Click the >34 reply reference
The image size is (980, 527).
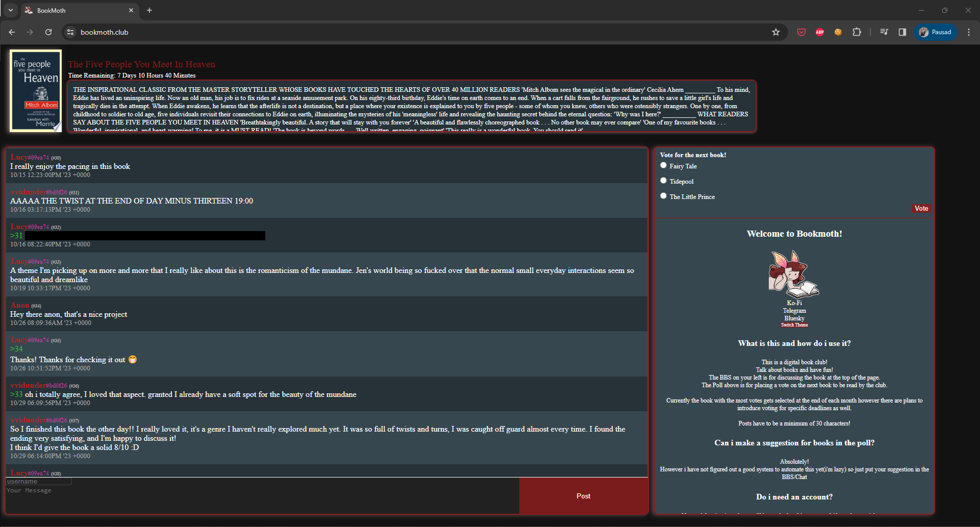[16, 349]
